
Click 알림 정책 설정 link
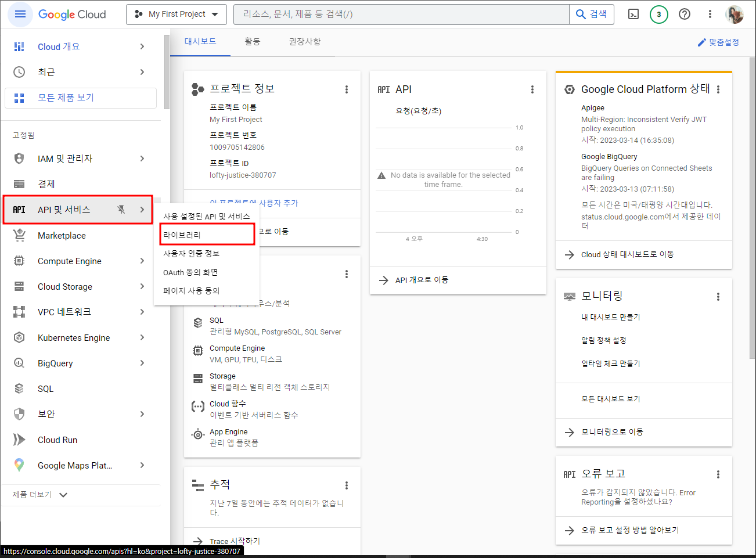(604, 340)
